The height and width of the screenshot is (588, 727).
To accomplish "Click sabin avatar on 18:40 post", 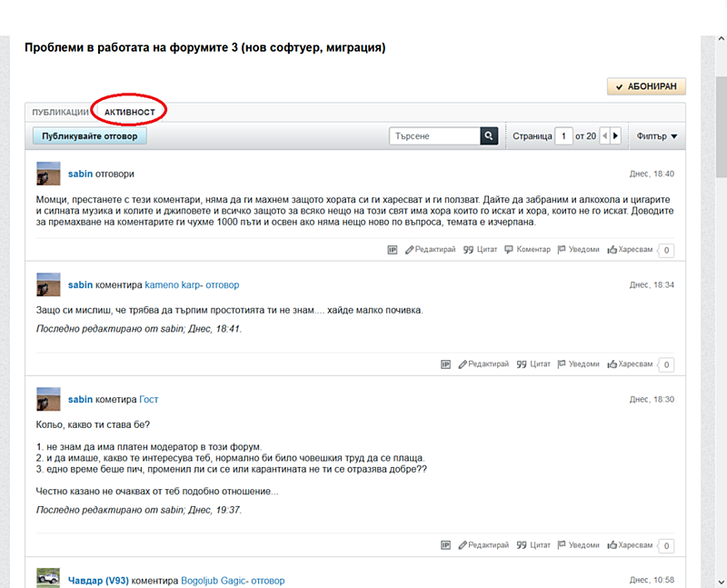I will coord(48,174).
